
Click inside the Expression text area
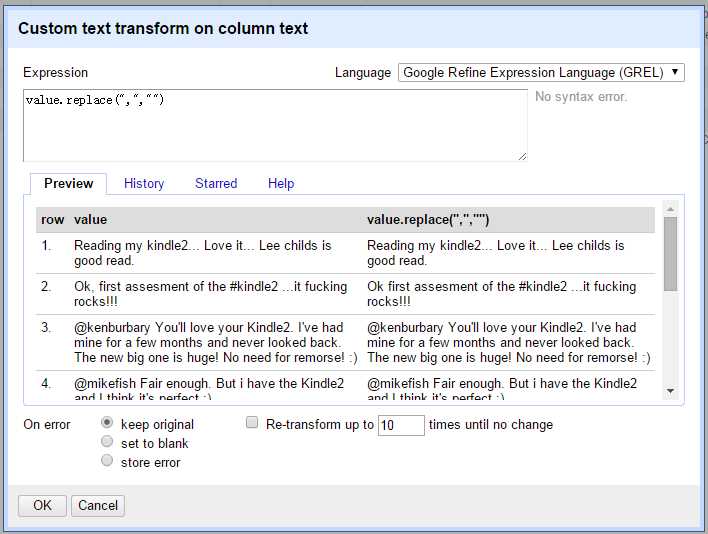[x=275, y=125]
